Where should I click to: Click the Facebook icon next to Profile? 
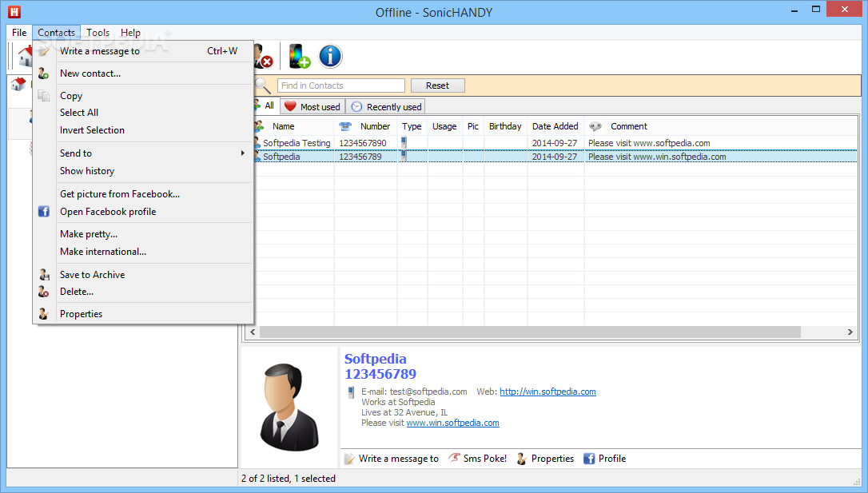click(x=589, y=459)
